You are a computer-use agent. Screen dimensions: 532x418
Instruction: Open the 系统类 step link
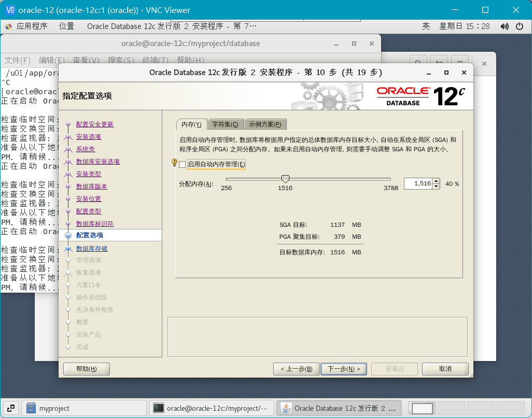(86, 149)
